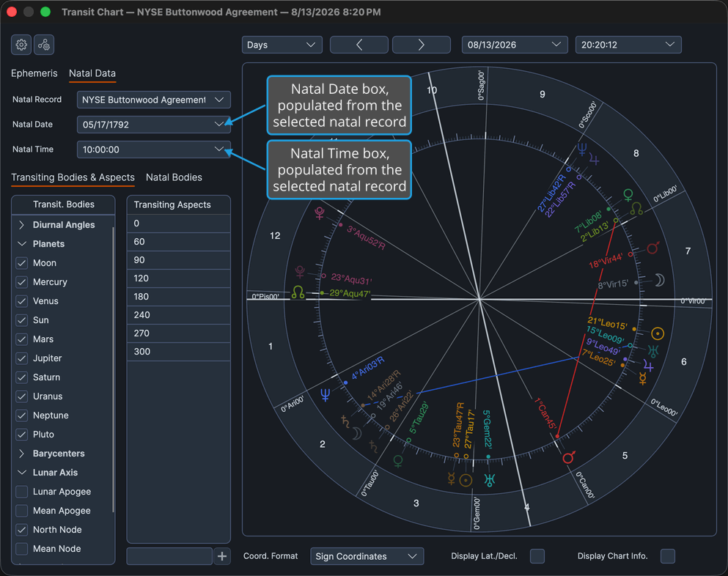The height and width of the screenshot is (576, 728).
Task: Enable Display Lat./Decl. checkbox
Action: click(537, 556)
